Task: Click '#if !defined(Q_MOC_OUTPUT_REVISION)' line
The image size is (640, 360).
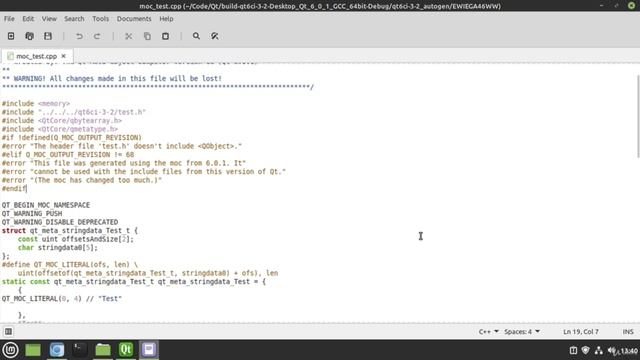Action: pyautogui.click(x=72, y=138)
